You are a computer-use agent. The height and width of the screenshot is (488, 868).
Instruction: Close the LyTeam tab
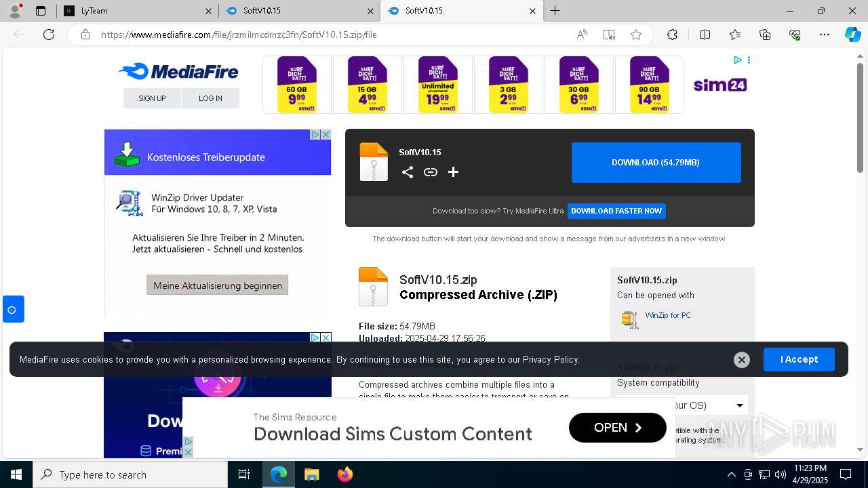[x=208, y=11]
